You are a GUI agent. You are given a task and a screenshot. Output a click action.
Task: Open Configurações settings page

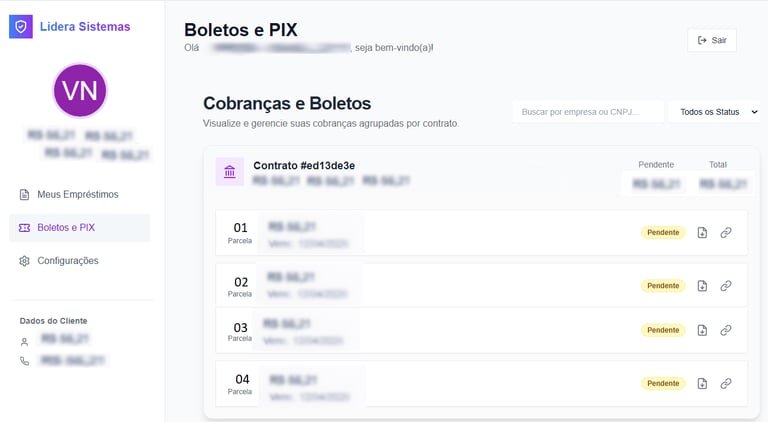click(68, 261)
